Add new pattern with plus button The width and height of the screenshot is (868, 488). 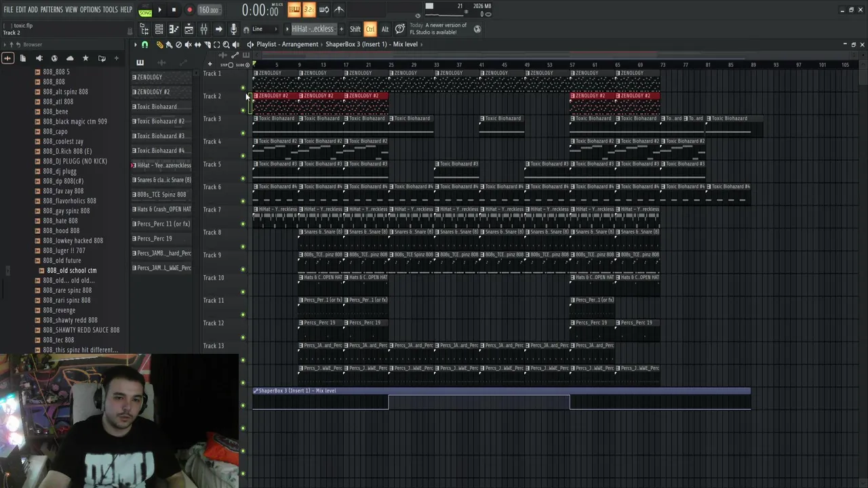click(x=341, y=29)
